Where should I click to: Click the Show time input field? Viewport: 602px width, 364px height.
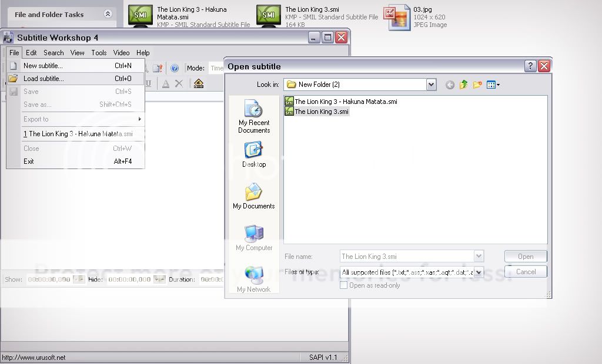(49, 279)
